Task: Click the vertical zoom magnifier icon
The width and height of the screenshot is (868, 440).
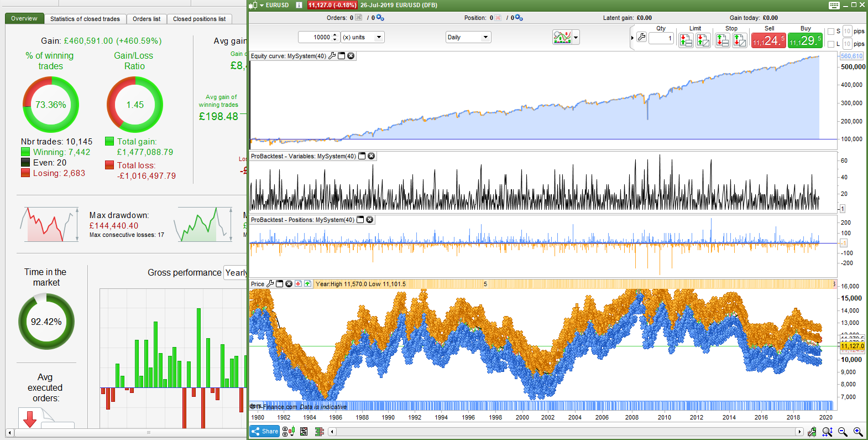Action: point(827,431)
